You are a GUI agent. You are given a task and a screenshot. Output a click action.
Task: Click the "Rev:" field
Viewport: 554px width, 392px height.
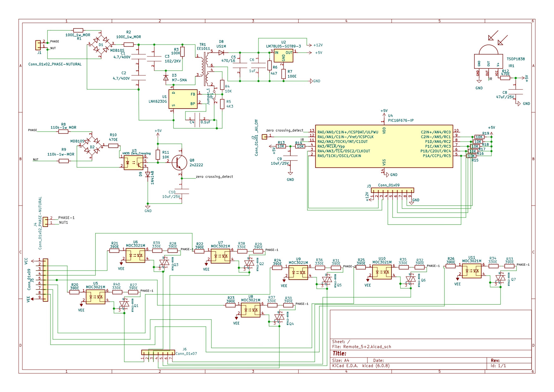pyautogui.click(x=495, y=360)
